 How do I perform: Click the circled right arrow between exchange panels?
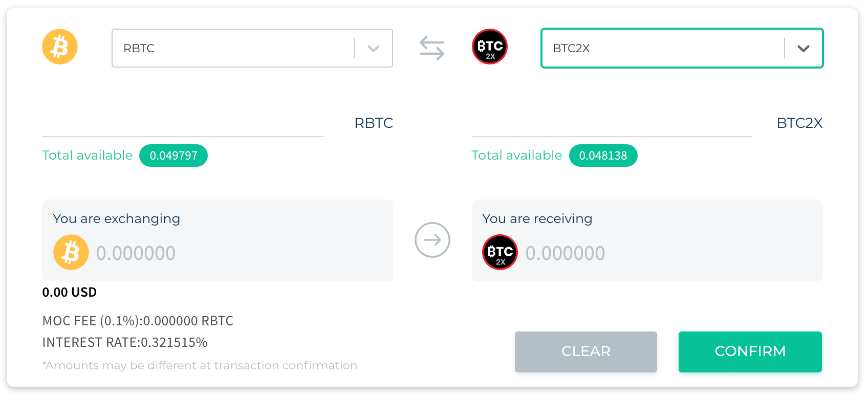pyautogui.click(x=432, y=240)
